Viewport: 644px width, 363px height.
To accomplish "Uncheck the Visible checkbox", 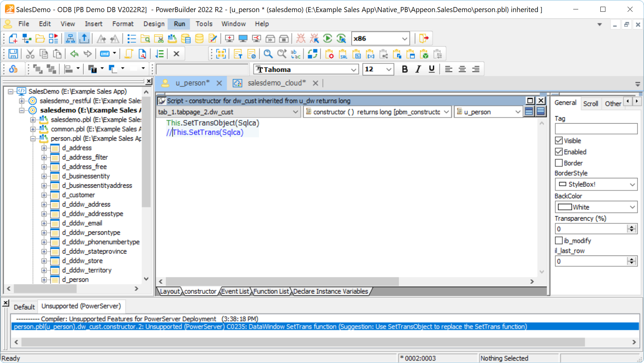I will [559, 140].
